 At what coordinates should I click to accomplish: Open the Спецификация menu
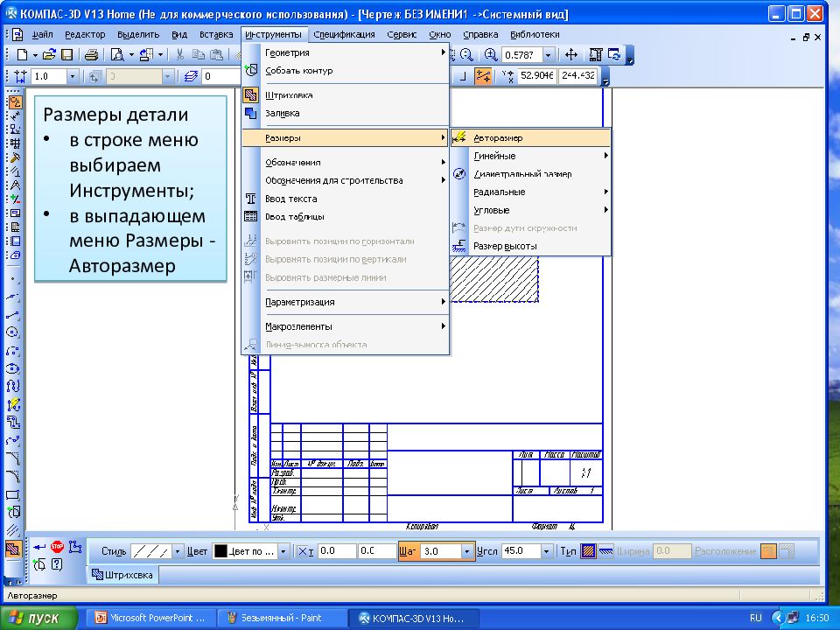click(x=344, y=34)
